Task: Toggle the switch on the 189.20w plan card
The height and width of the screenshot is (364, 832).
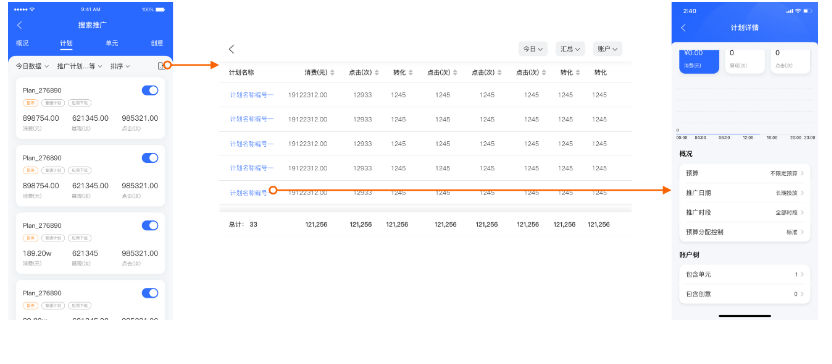Action: click(x=150, y=226)
